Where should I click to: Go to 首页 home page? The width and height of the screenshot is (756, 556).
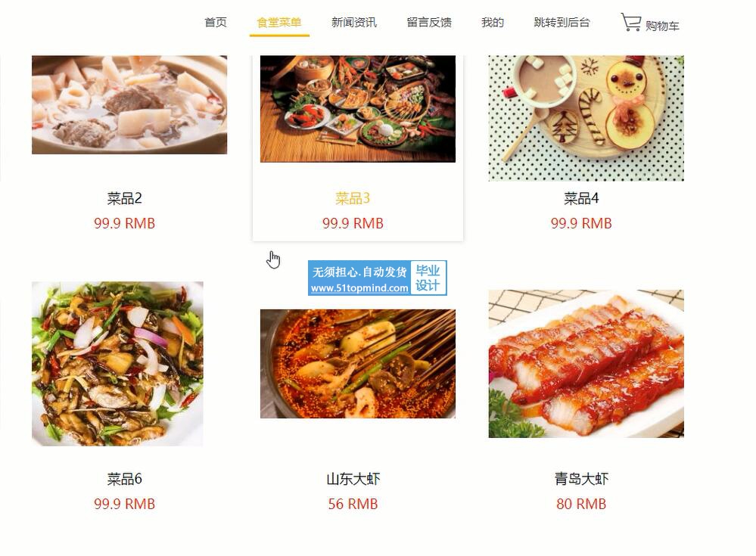coord(215,22)
